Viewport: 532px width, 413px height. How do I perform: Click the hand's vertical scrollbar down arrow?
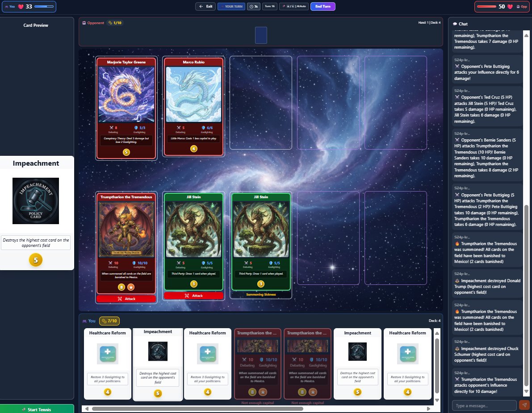coord(437,400)
